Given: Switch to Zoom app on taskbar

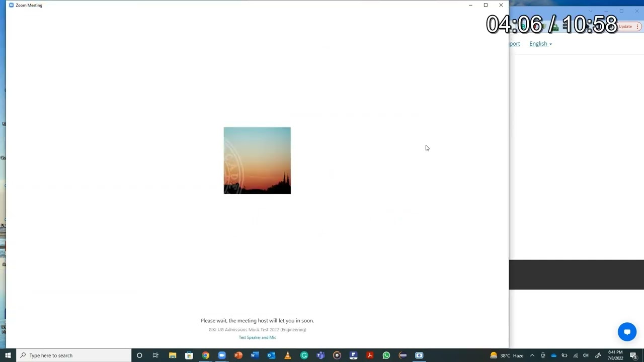Looking at the screenshot, I should pos(222,355).
